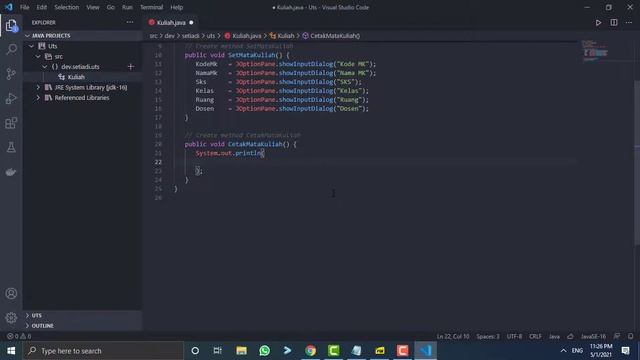Click the thumbs-up icon next to Java in the status bar
This screenshot has height=360, width=640.
tap(570, 336)
